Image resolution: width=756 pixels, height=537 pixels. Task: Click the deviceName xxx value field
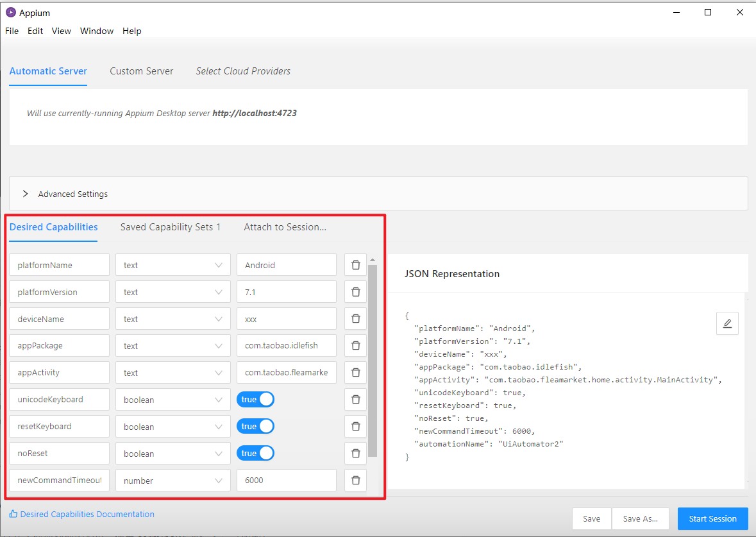pyautogui.click(x=287, y=319)
